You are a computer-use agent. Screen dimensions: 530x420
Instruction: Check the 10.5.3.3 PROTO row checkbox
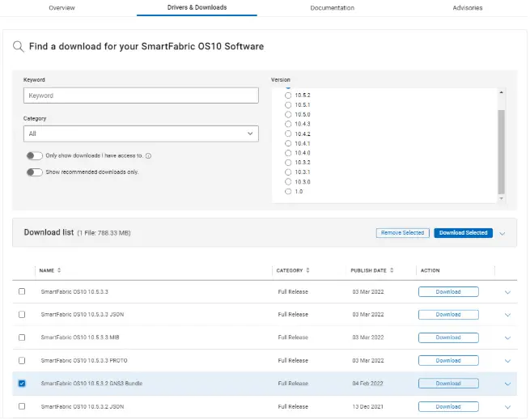[x=22, y=360]
